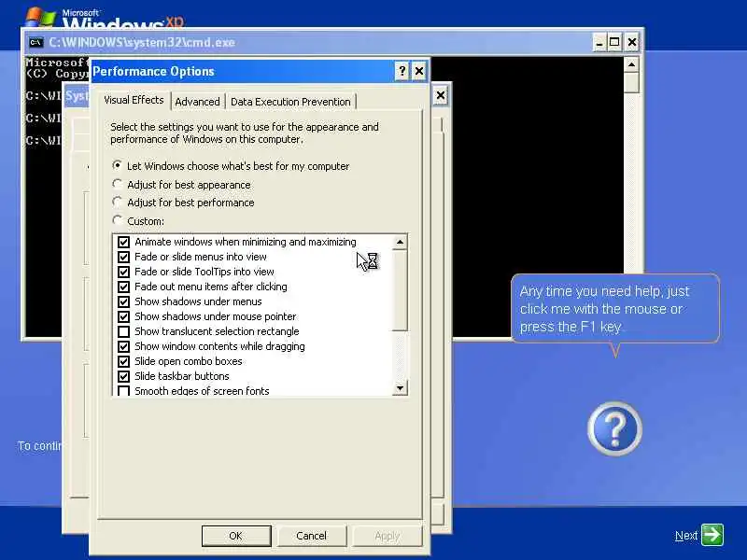
Task: Uncheck 'Slide open combo boxes'
Action: (124, 361)
